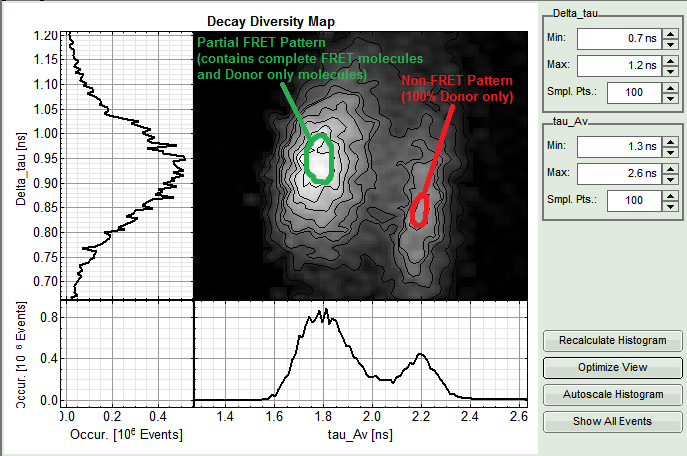Increment tau_Av Min using up arrow

tap(669, 141)
